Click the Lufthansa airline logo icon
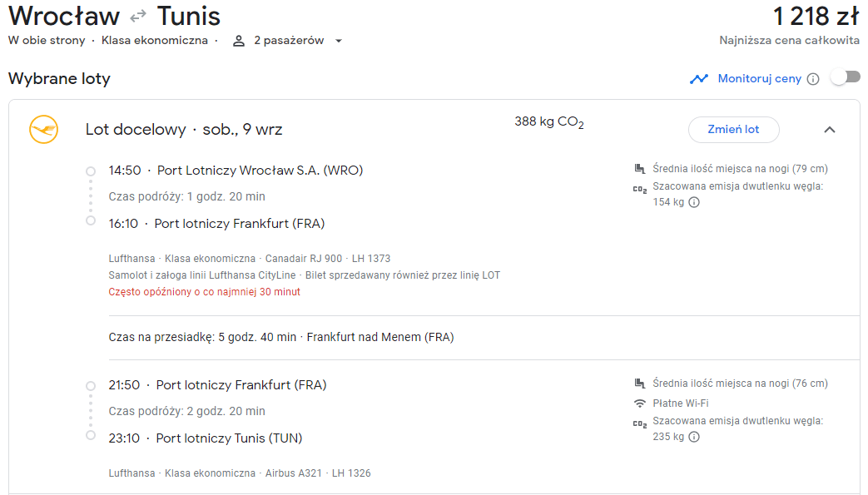868x495 pixels. click(x=44, y=130)
